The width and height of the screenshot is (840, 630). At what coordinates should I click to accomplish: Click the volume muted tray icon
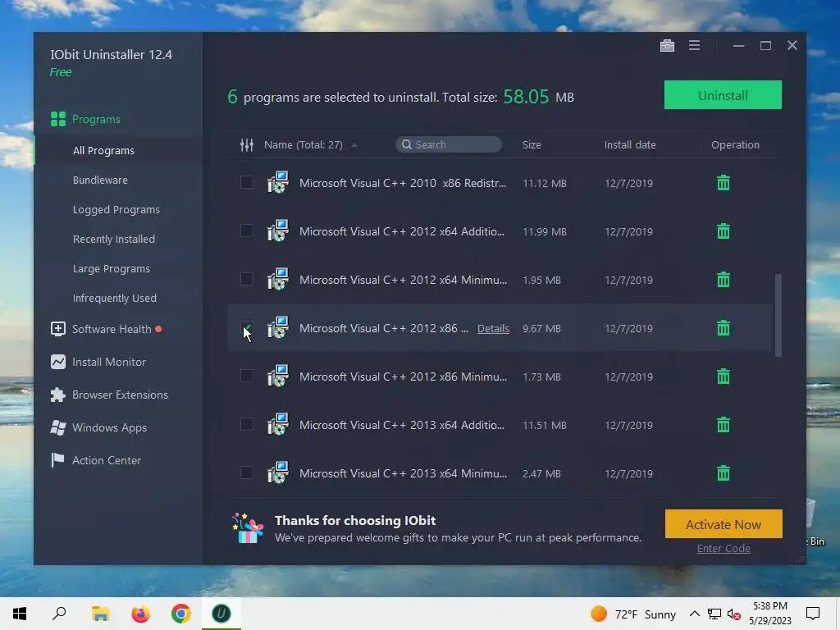coord(733,614)
